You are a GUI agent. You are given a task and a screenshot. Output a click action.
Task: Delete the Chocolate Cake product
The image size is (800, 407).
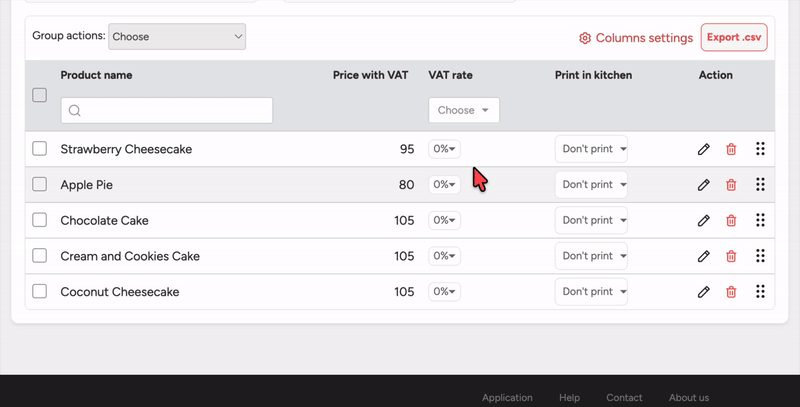point(731,220)
